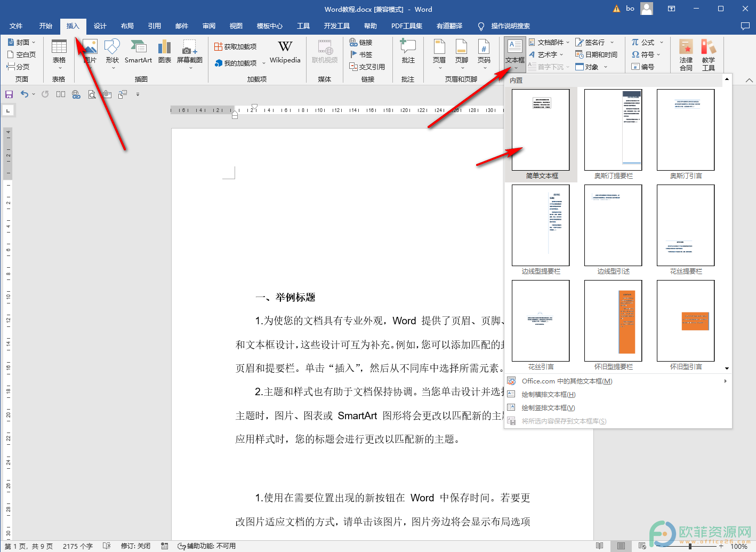
Task: Click the globe hyperlink icon in quick toolbar
Action: point(76,94)
